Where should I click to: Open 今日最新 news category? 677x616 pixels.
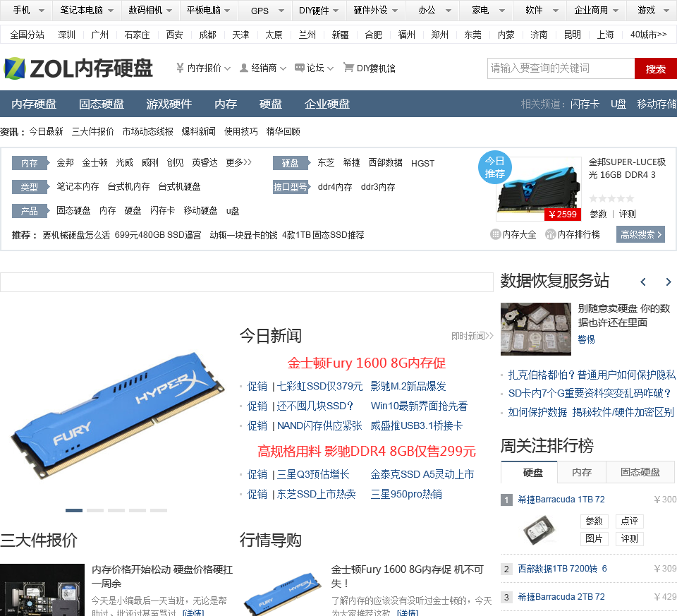tap(46, 131)
